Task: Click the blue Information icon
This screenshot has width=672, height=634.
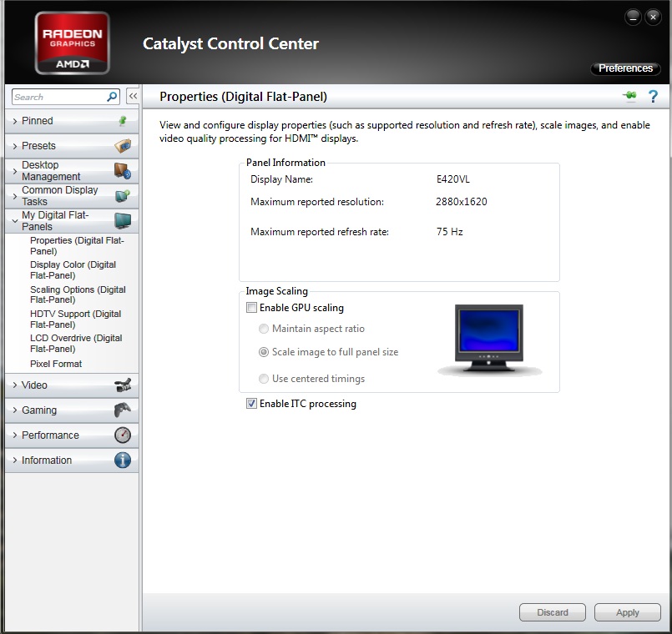Action: pyautogui.click(x=123, y=460)
